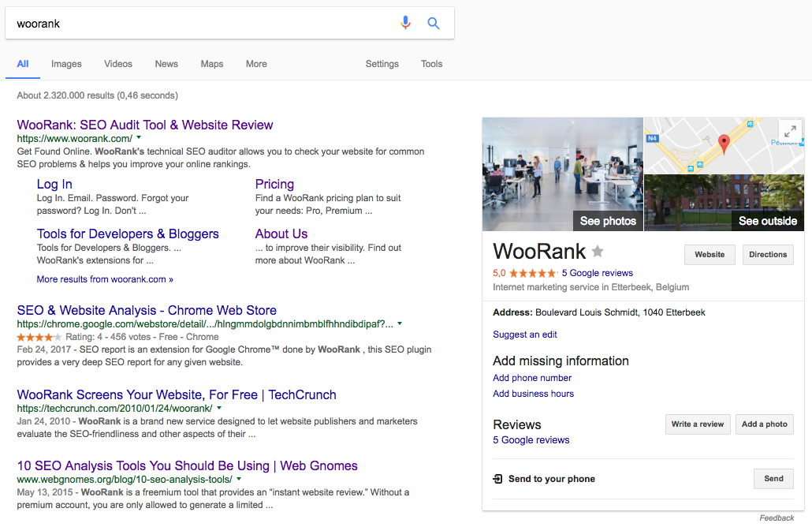Screen dimensions: 812x527
Task: Click Add a photo button
Action: coord(765,424)
